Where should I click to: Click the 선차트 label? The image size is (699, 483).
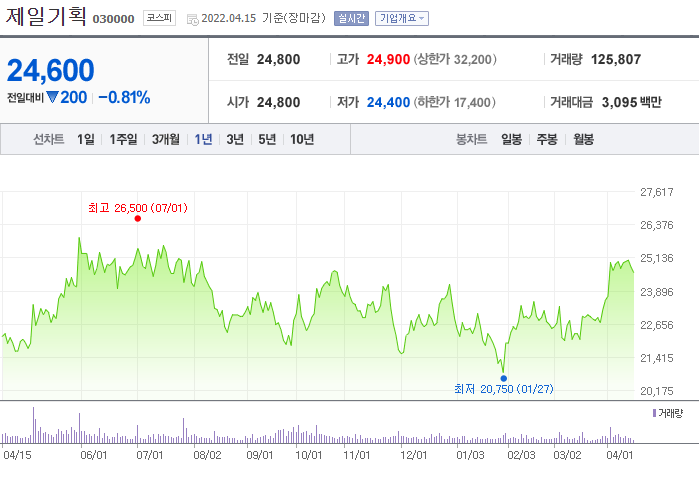pos(49,139)
